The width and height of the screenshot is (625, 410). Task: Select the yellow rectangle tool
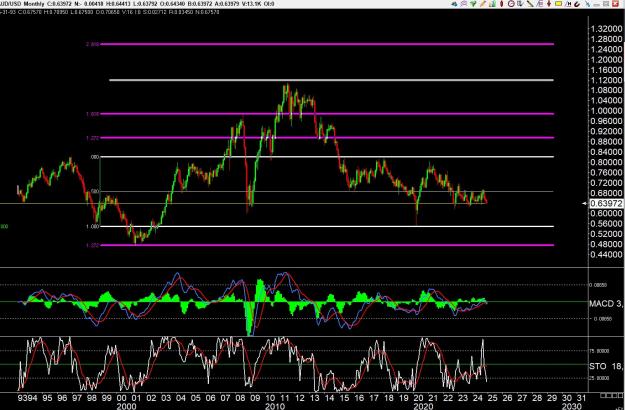558,4
